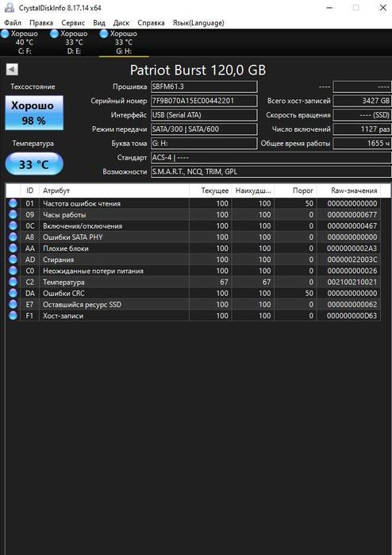Click the Raw-значения column header
Screen dimensions: 392x555
click(x=349, y=191)
